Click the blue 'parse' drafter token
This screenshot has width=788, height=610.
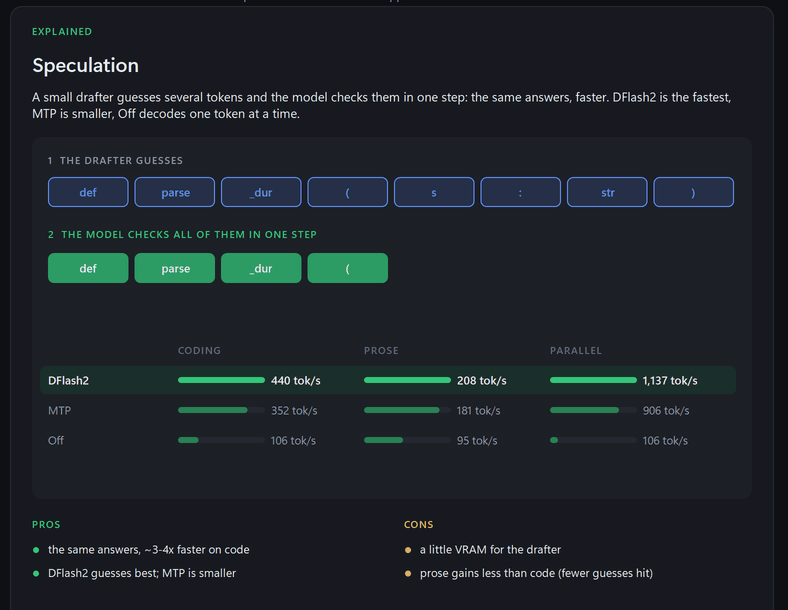click(x=174, y=192)
